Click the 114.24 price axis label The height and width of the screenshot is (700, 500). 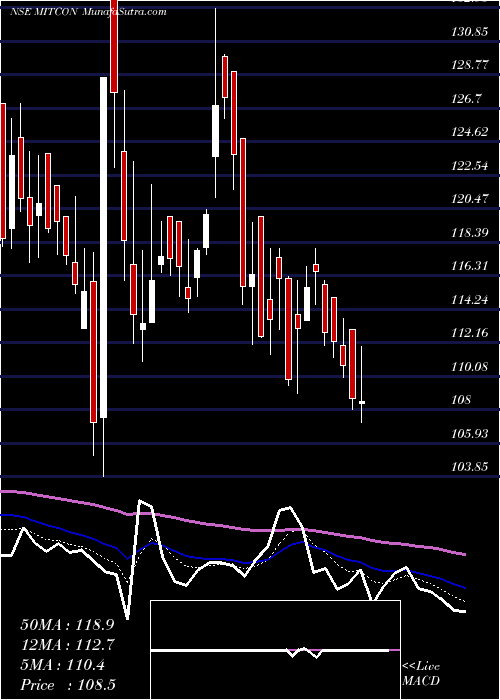(x=469, y=300)
